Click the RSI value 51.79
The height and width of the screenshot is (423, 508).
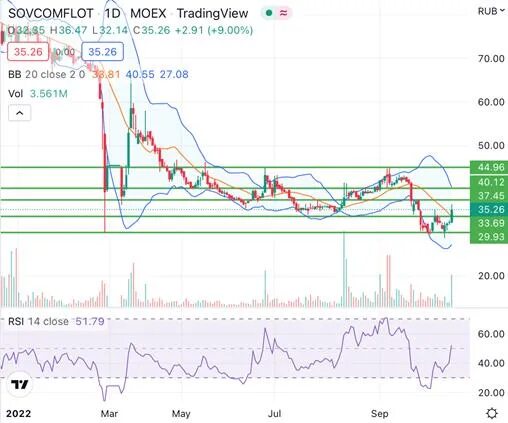pos(90,321)
